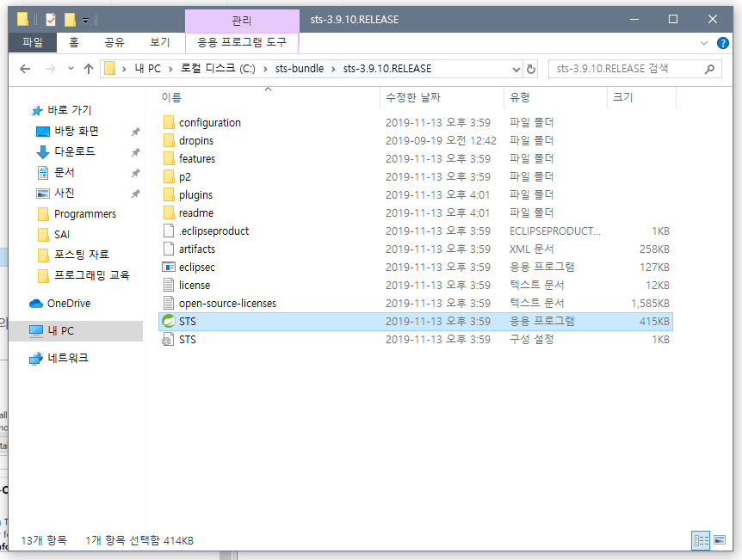Switch to the 공유 ribbon tab
This screenshot has height=560, width=742.
tap(114, 42)
